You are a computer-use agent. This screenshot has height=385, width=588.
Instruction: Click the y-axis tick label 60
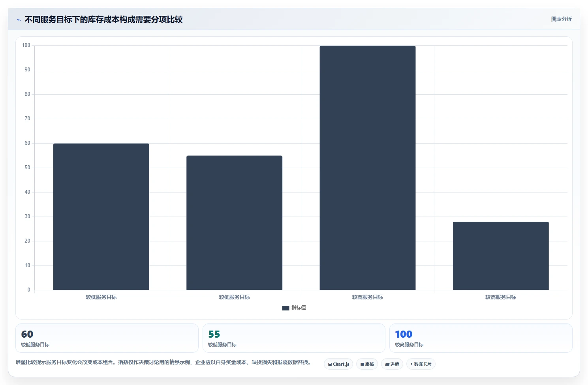click(27, 143)
